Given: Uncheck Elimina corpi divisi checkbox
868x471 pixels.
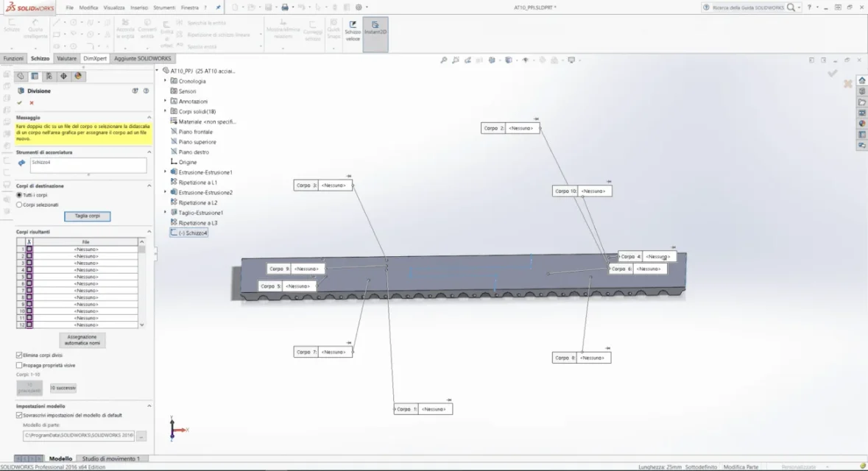Looking at the screenshot, I should [19, 355].
